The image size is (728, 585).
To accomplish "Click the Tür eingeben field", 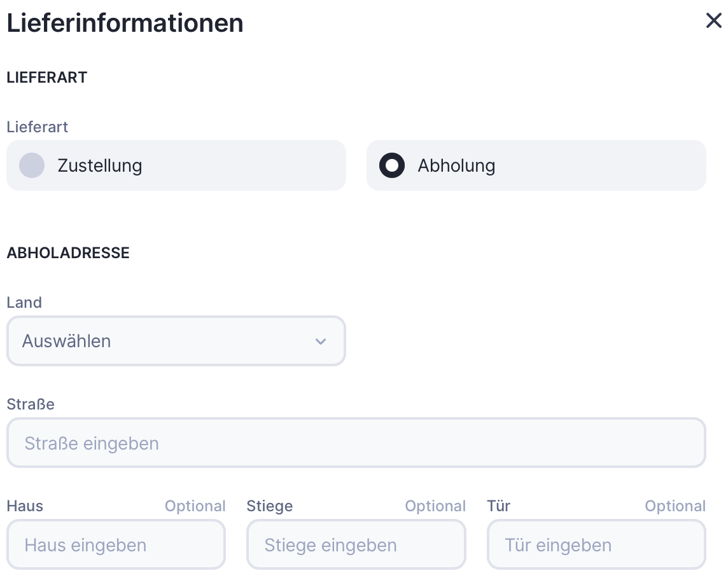I will [x=596, y=544].
